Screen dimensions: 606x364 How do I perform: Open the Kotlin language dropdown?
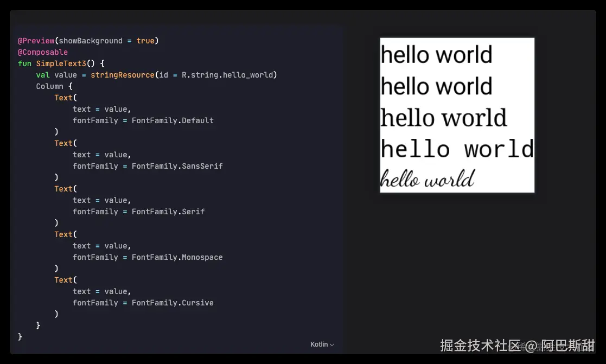(x=320, y=344)
